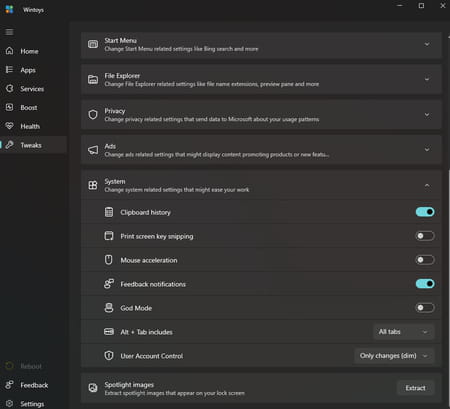Click the File Explorer folder icon
Image resolution: width=450 pixels, height=409 pixels.
(93, 79)
